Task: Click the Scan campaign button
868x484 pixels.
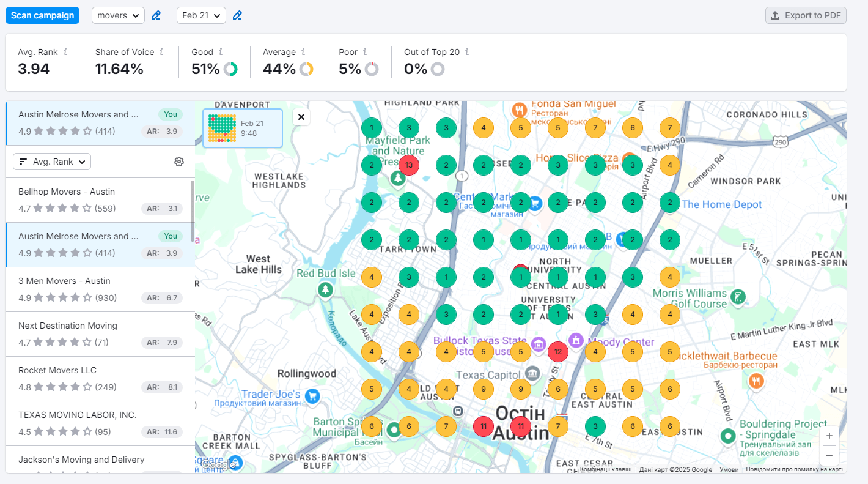Action: [x=42, y=15]
